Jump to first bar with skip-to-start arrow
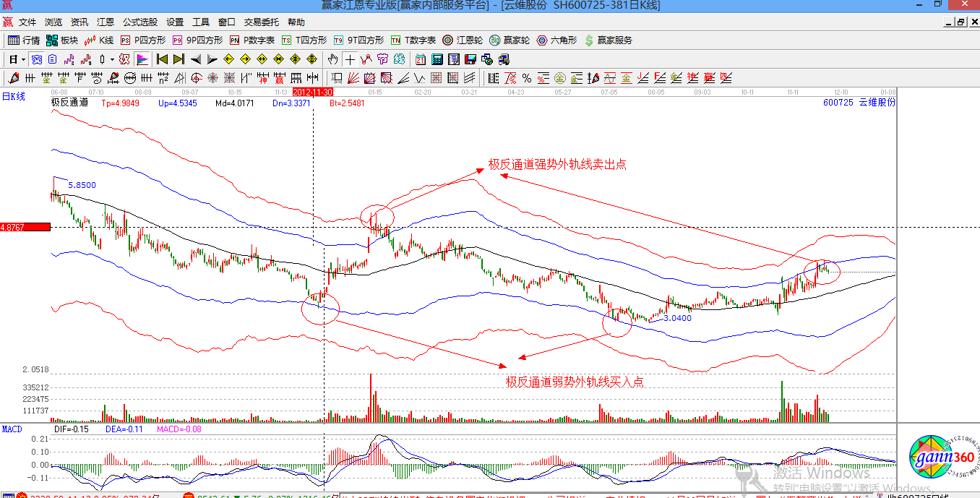The height and width of the screenshot is (498, 980). click(162, 59)
